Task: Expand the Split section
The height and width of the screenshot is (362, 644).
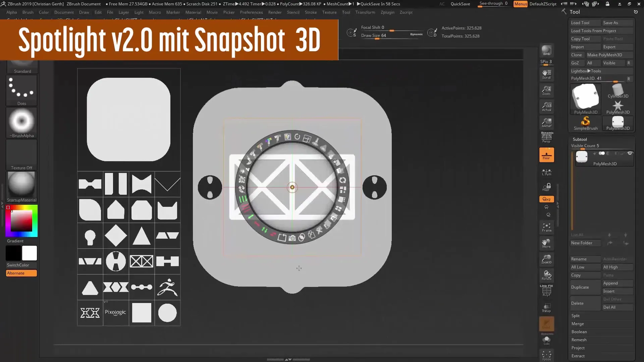Action: pos(576,316)
